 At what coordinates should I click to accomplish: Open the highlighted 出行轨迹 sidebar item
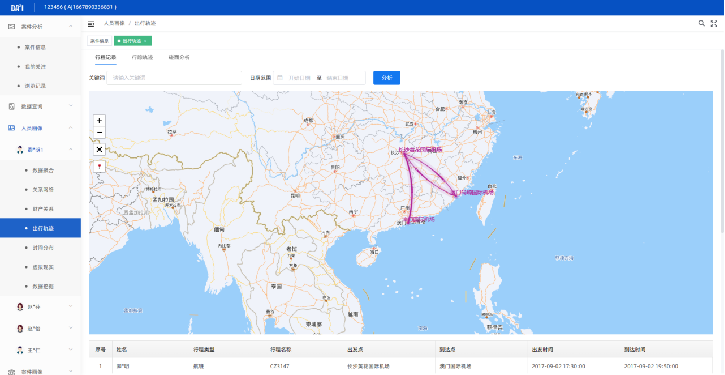click(x=40, y=228)
